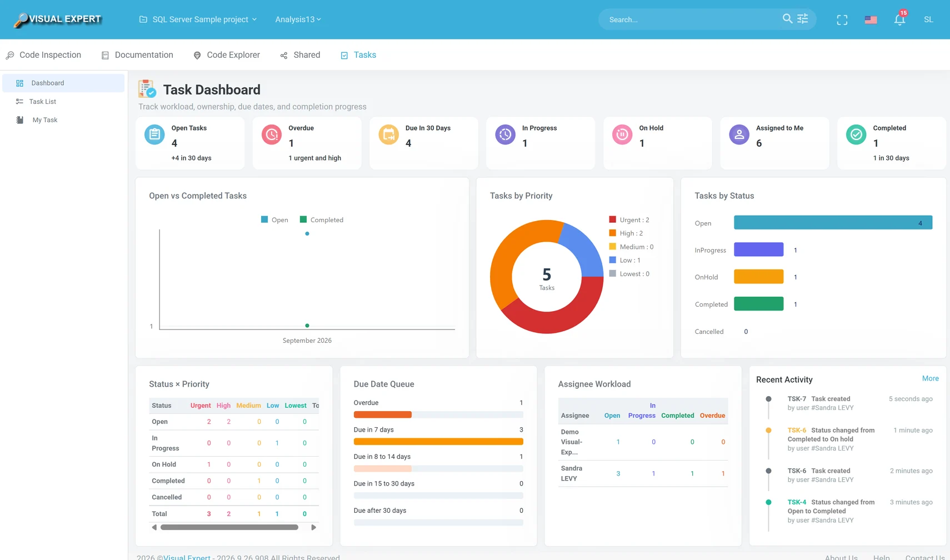Click the Assigned to Me person icon
The width and height of the screenshot is (950, 560).
pos(739,134)
